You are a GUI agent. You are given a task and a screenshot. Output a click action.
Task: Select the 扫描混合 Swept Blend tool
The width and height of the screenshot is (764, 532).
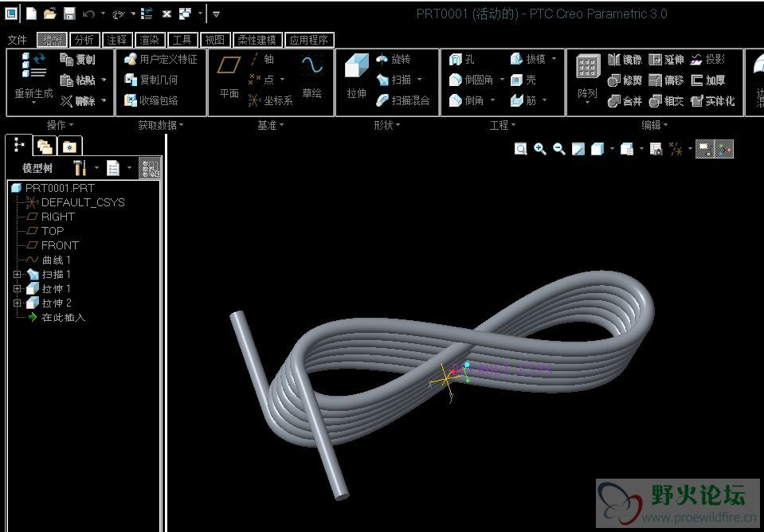[x=403, y=100]
